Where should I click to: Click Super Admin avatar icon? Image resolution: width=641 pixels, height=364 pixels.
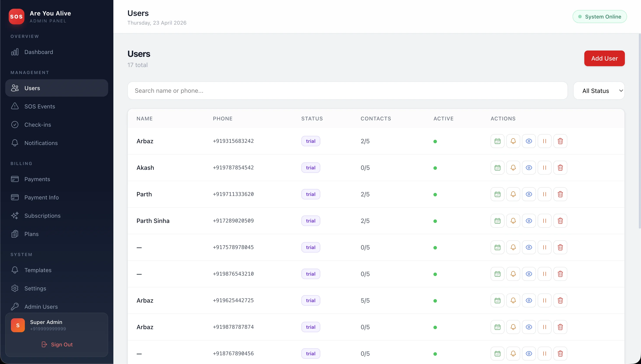18,325
